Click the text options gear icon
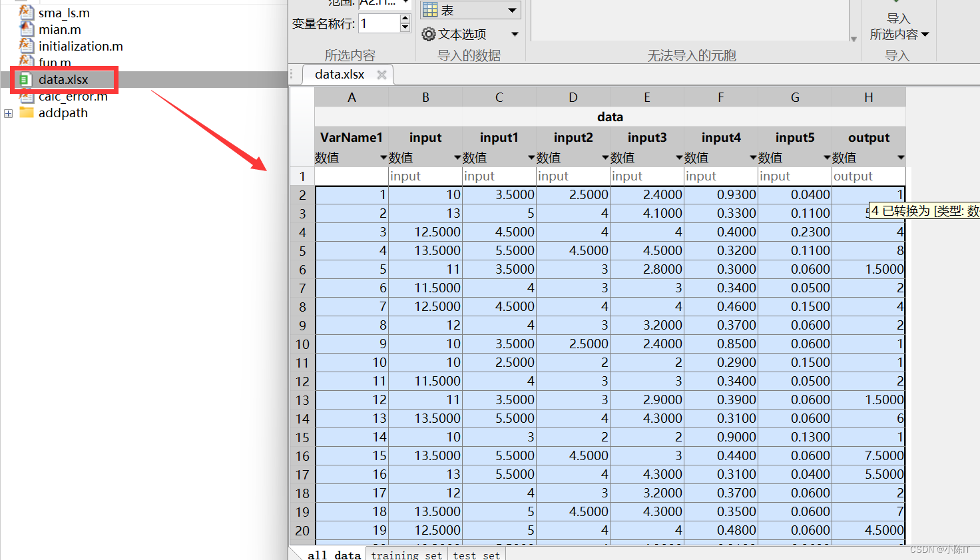The height and width of the screenshot is (560, 980). coord(429,34)
